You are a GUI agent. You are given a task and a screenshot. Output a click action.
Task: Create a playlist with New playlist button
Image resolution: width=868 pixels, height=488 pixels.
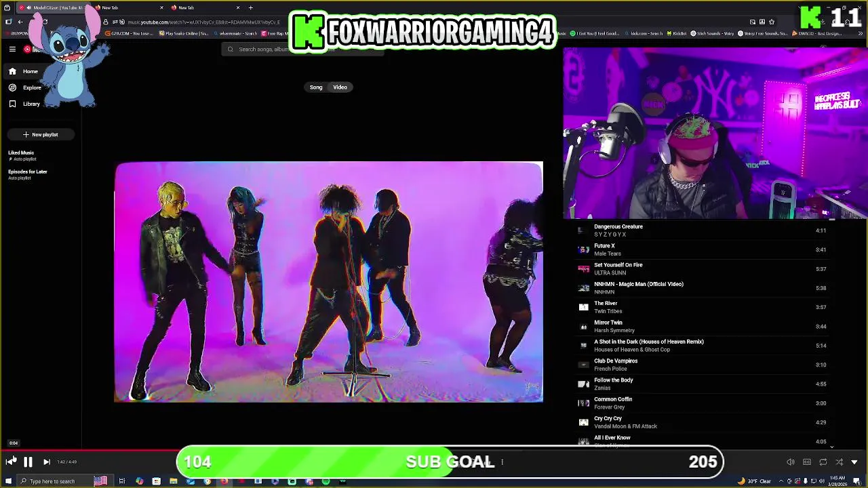41,134
